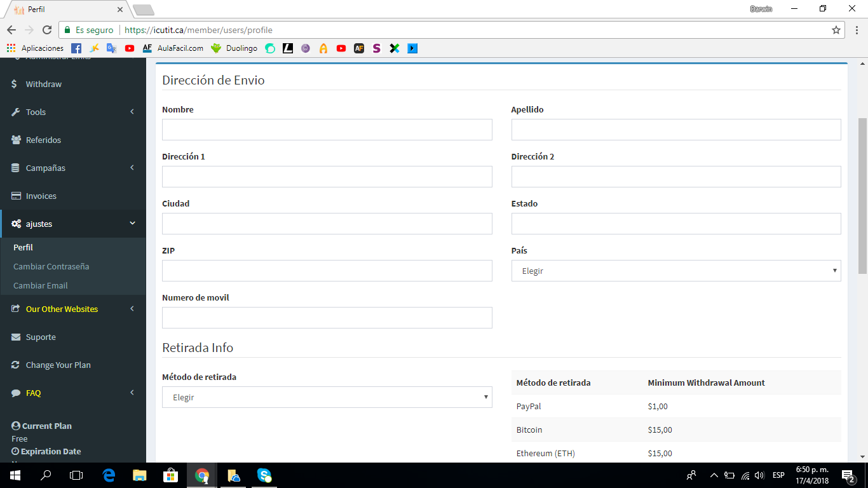The height and width of the screenshot is (488, 868).
Task: Open Cambiar Email in the sidebar
Action: coord(40,285)
